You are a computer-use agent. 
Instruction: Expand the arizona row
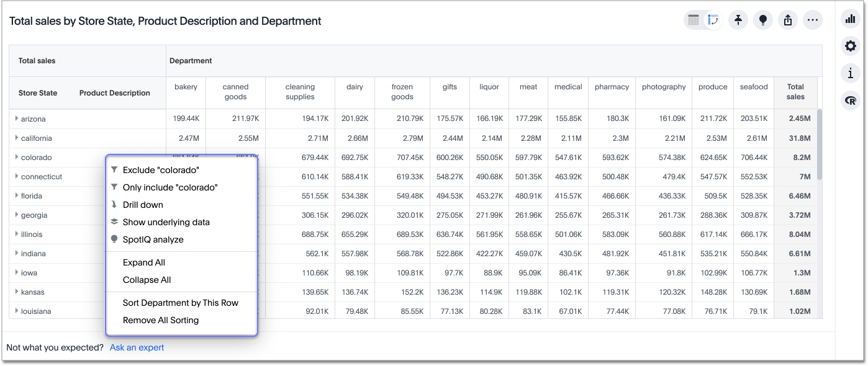click(17, 118)
